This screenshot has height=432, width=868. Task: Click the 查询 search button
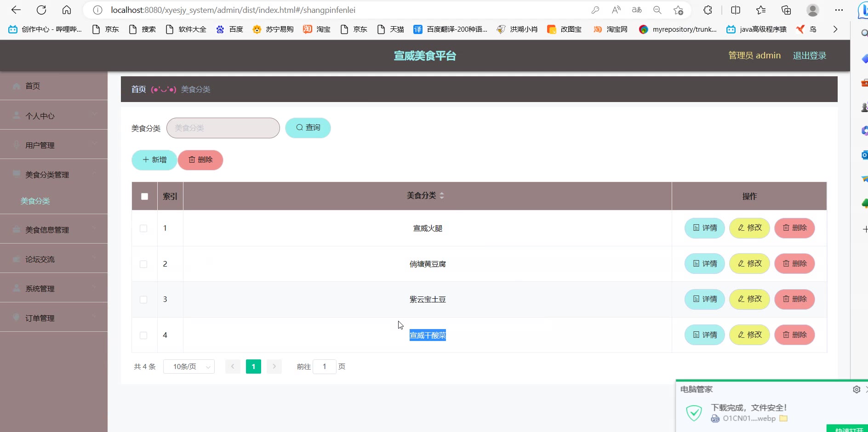click(308, 128)
